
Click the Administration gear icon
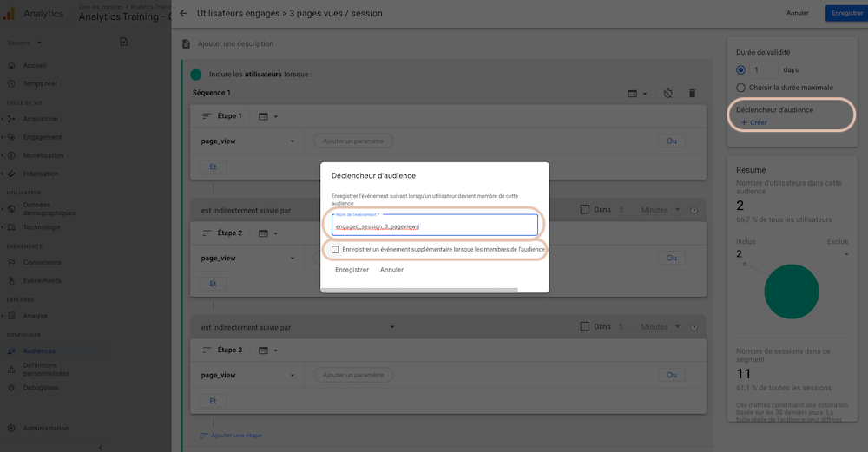pos(11,429)
